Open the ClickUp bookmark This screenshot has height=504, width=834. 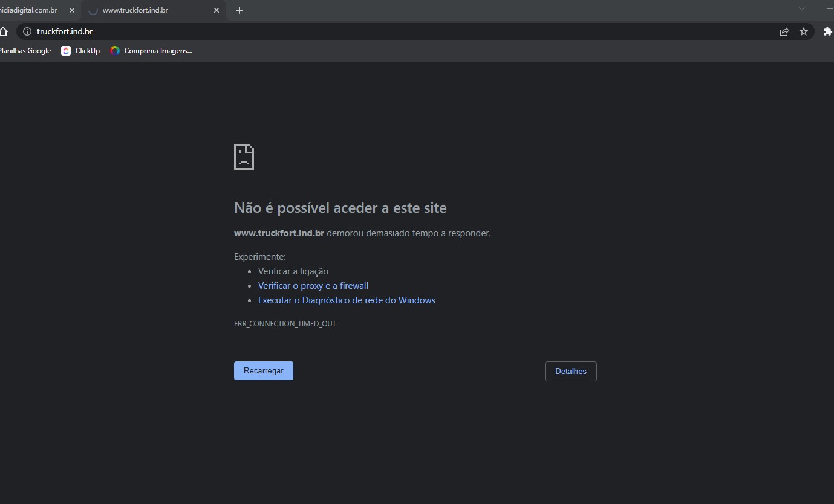coord(80,51)
